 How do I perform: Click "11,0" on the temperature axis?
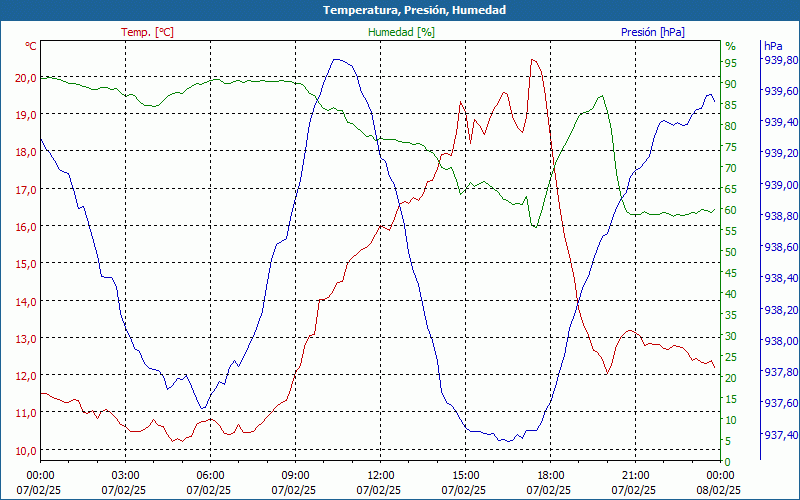[x=26, y=413]
